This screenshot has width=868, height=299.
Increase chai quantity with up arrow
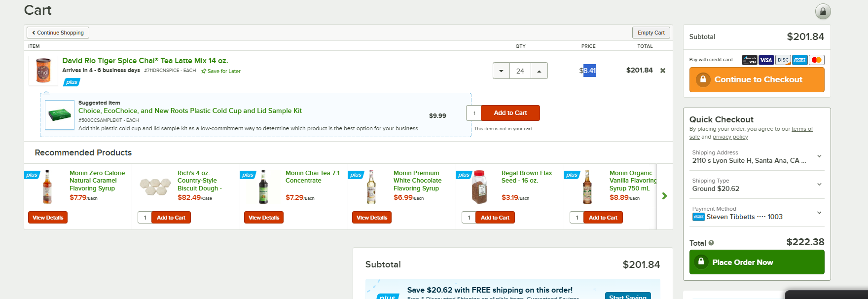539,71
